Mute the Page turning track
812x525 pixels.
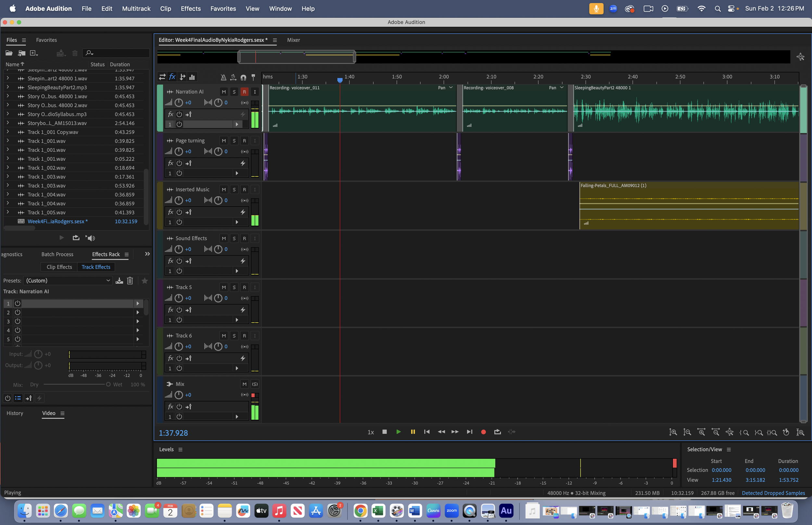click(223, 141)
